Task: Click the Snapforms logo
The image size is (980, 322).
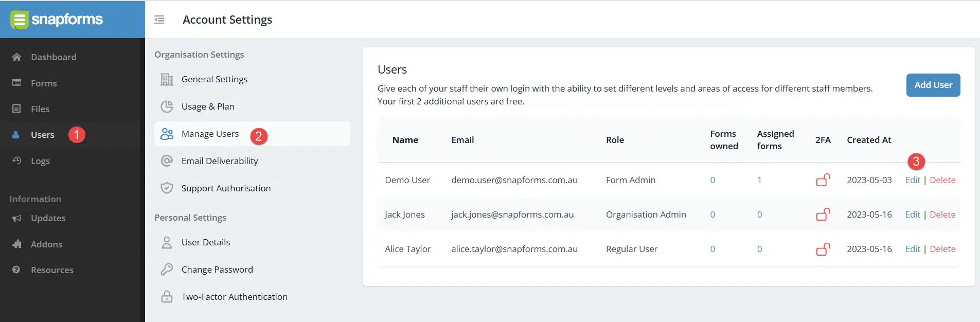Action: (57, 20)
